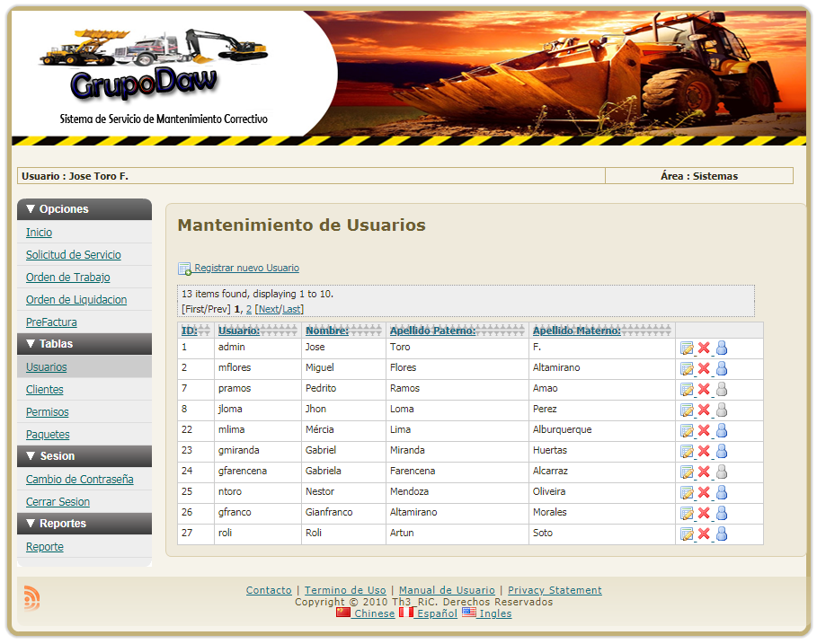
Task: Edit user pramos with pencil icon
Action: click(687, 390)
